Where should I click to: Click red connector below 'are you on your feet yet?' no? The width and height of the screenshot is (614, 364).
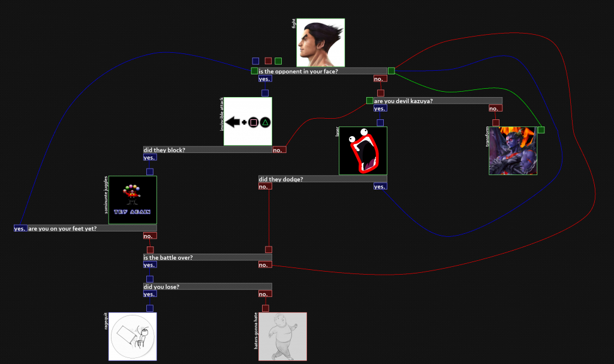(151, 250)
